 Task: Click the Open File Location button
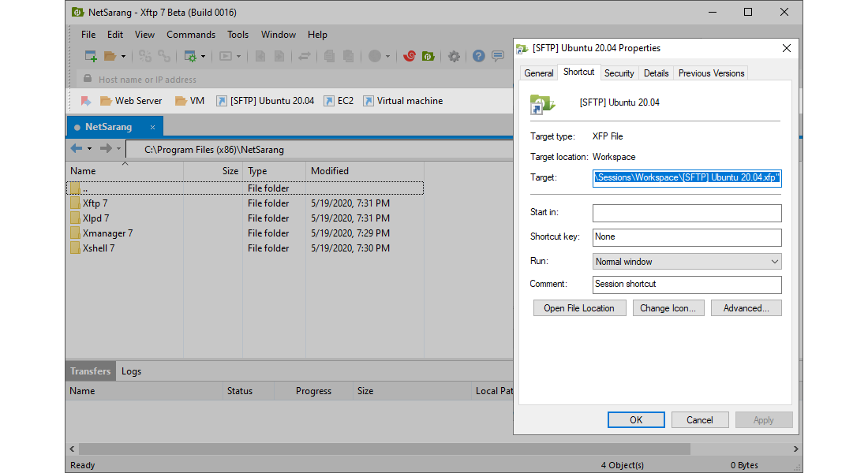coord(579,308)
